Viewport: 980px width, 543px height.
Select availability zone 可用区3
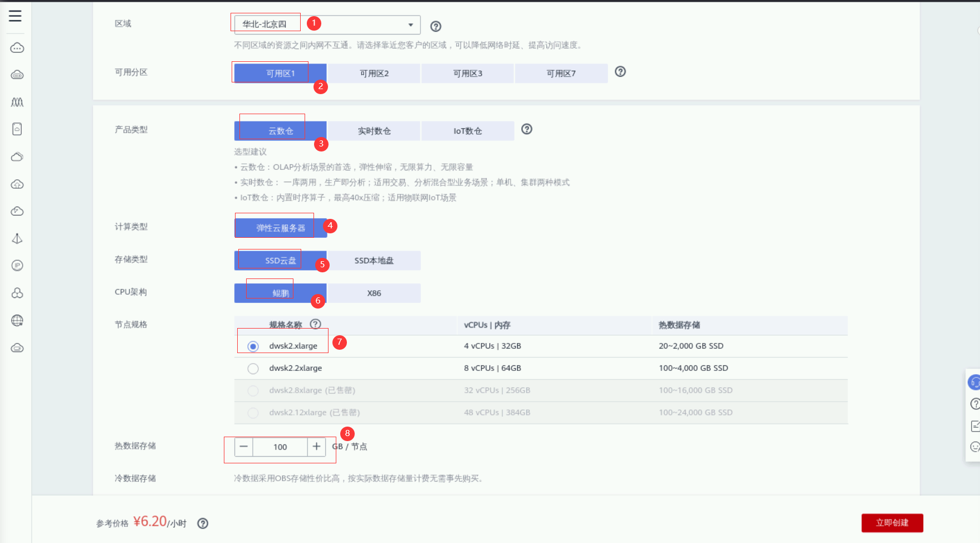[468, 74]
